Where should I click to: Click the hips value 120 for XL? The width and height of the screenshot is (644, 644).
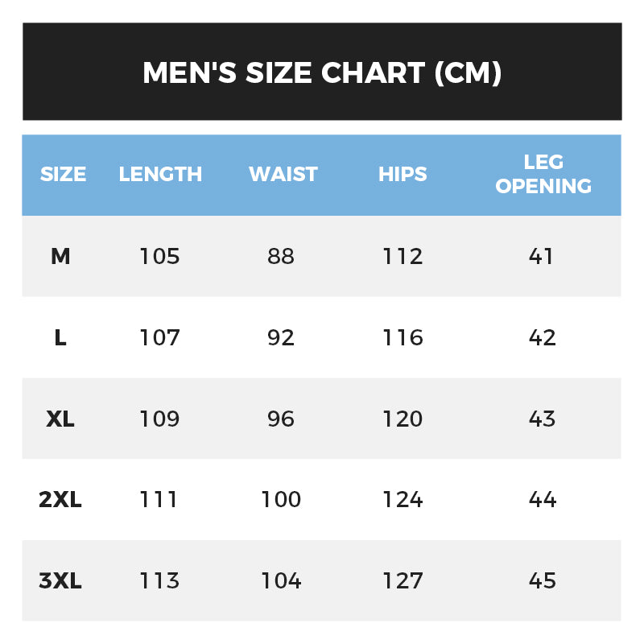[402, 419]
